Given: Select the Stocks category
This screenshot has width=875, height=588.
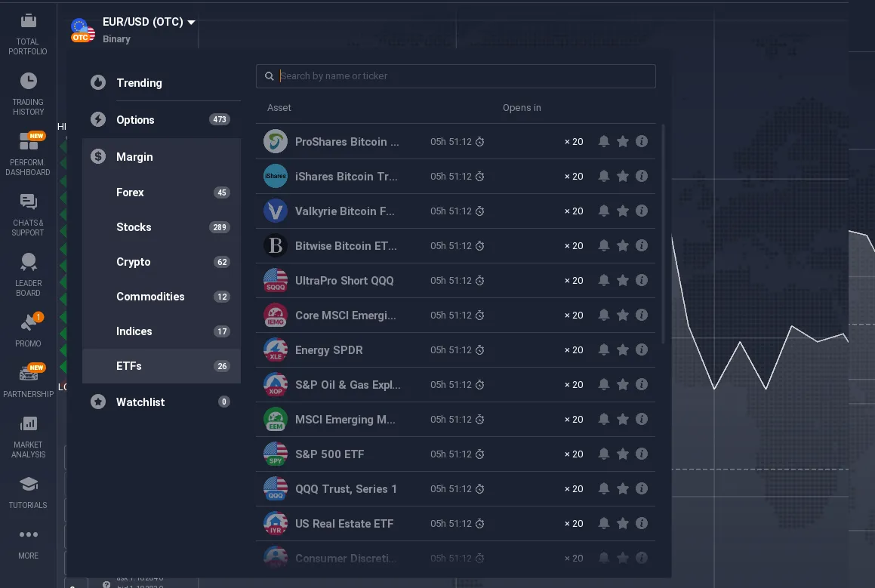Looking at the screenshot, I should tap(134, 227).
